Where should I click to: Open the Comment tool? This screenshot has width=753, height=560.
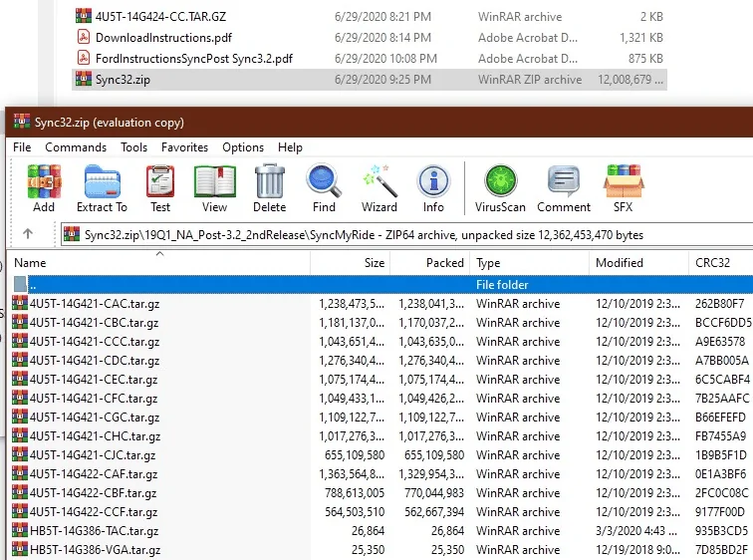pos(564,181)
